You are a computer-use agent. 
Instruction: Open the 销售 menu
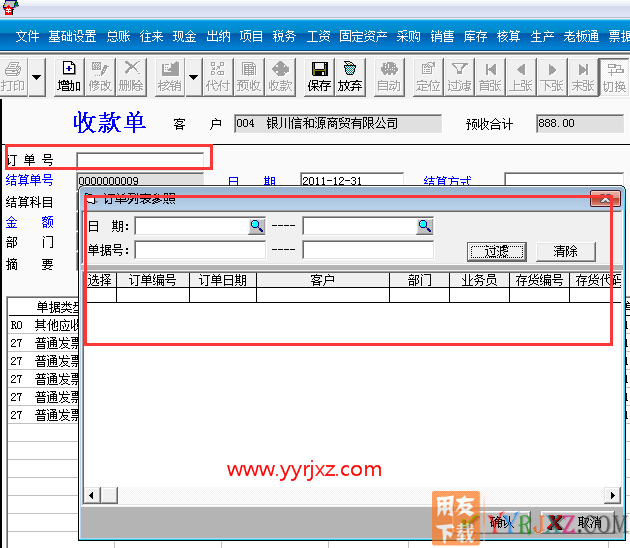coord(442,36)
